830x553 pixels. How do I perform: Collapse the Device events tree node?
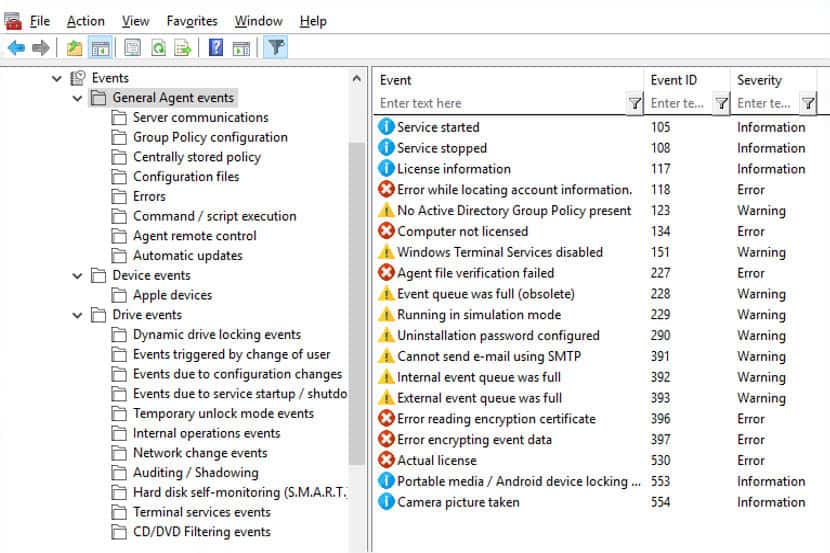coord(78,275)
